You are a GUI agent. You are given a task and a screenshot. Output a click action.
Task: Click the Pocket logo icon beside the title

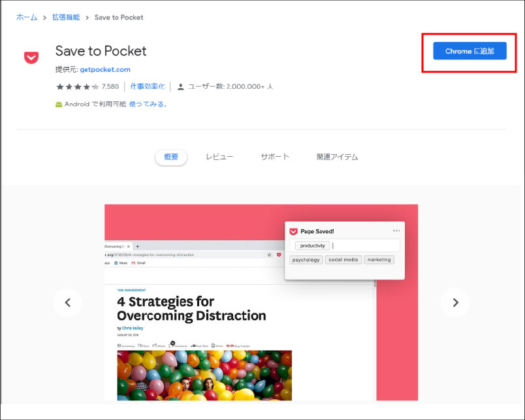point(31,58)
